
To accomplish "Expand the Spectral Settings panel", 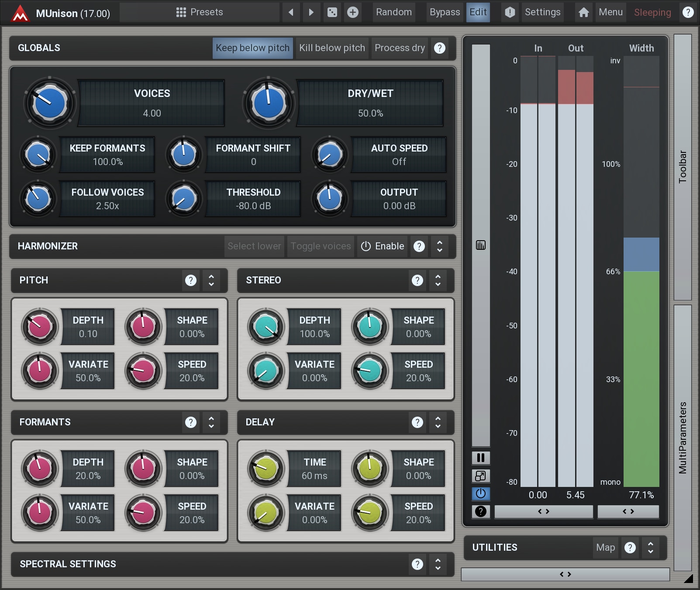I will coord(438,564).
